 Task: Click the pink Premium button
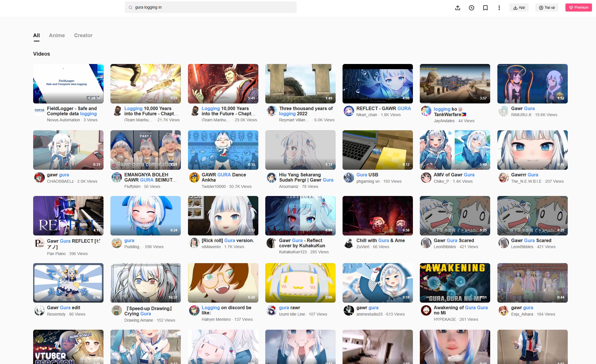578,7
